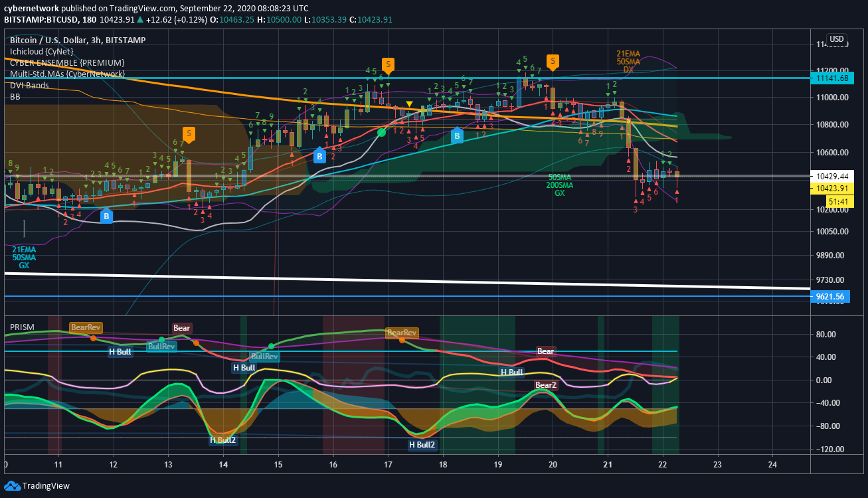Click the TradingView logo at bottom-left
This screenshot has width=868, height=498.
pyautogui.click(x=37, y=486)
